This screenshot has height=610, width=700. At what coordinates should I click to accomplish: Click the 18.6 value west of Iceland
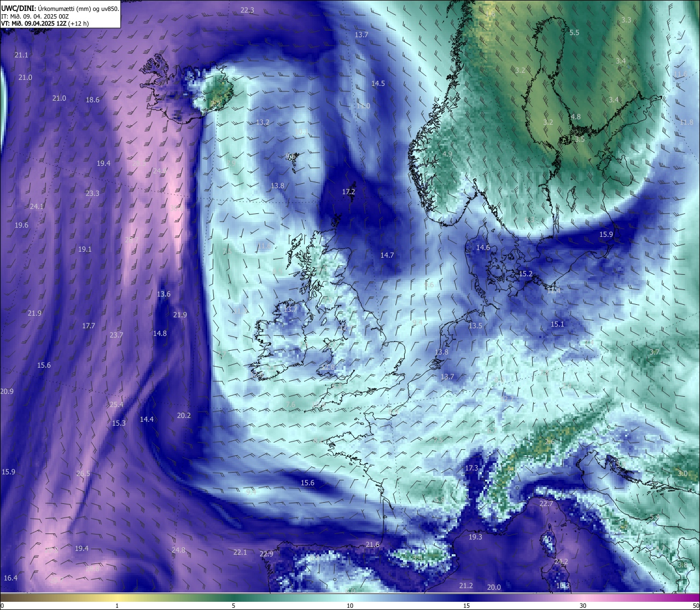pyautogui.click(x=93, y=100)
